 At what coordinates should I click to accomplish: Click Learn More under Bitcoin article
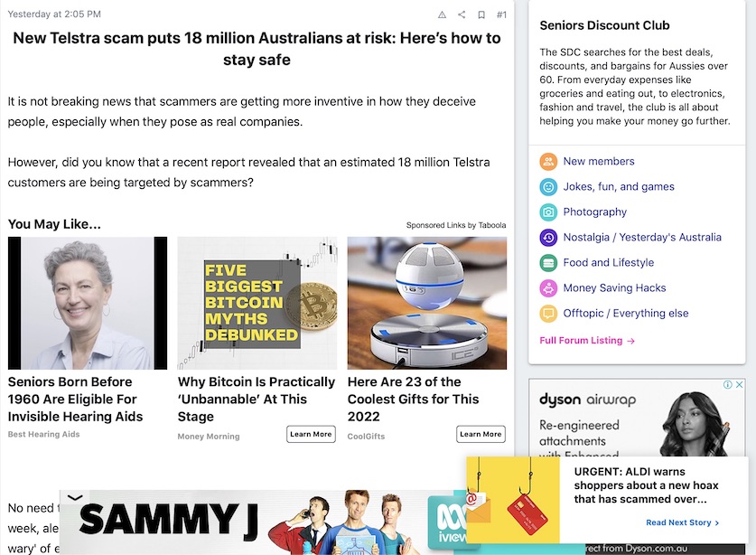(311, 434)
